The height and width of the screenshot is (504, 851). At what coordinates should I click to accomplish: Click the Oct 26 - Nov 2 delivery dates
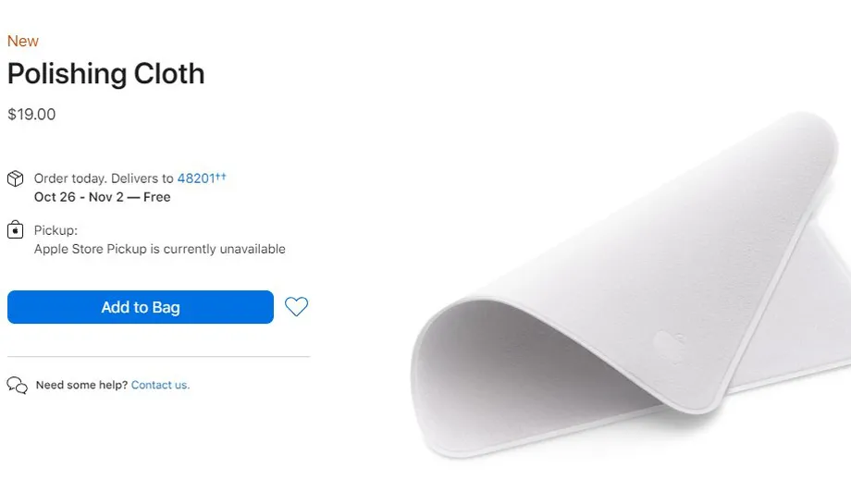pos(79,197)
